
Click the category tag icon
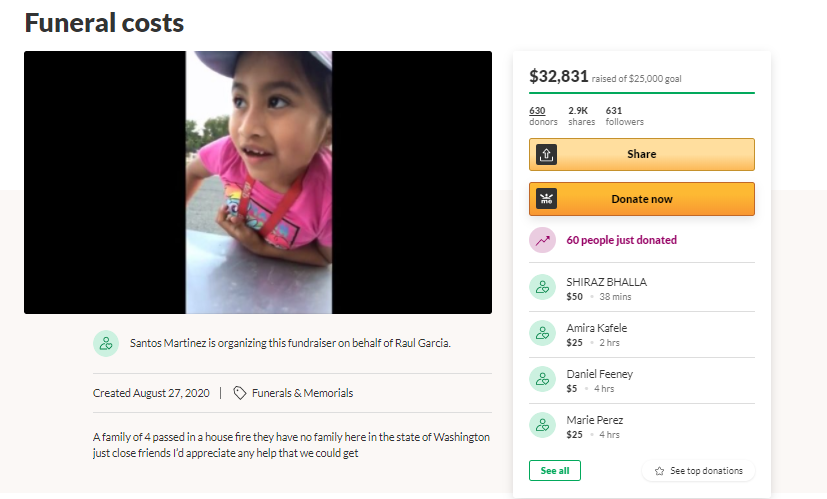click(x=240, y=393)
